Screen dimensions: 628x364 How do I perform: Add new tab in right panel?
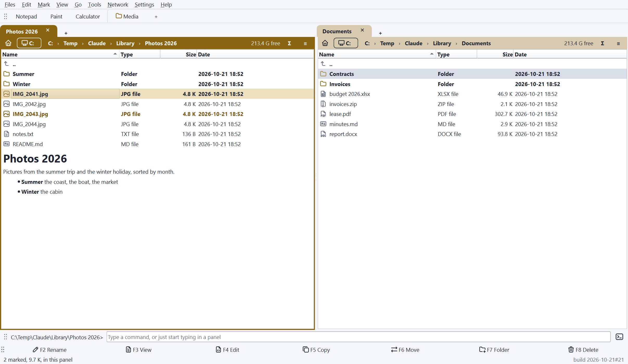tap(380, 33)
